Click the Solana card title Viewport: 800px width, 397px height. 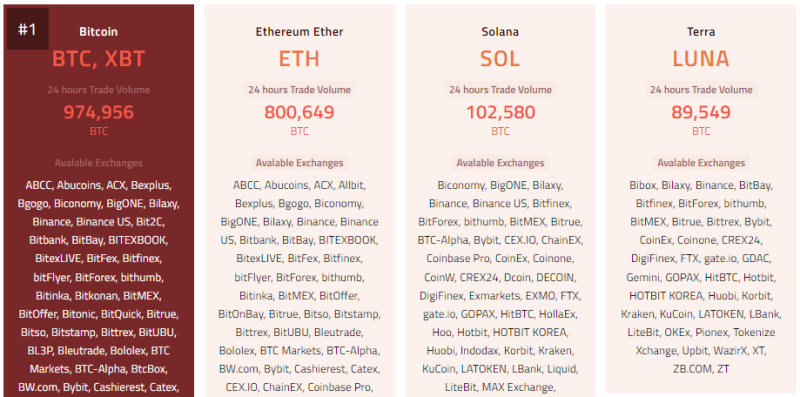tap(500, 32)
